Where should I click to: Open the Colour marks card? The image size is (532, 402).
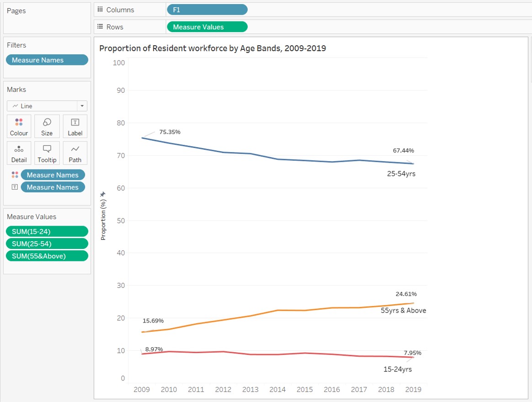[x=19, y=127]
